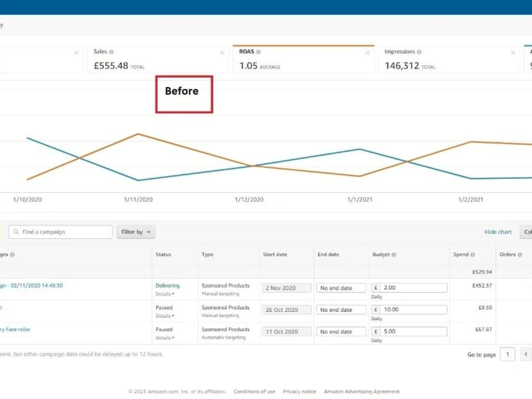Click the 1/1/2021 chart axis label

[x=360, y=200]
